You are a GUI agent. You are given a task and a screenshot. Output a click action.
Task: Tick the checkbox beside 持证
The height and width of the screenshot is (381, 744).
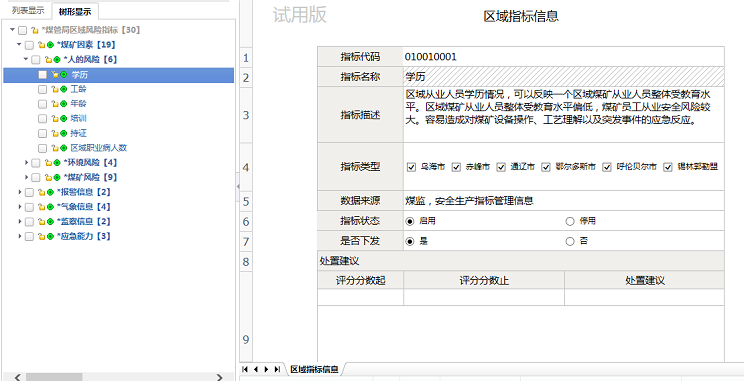point(43,134)
